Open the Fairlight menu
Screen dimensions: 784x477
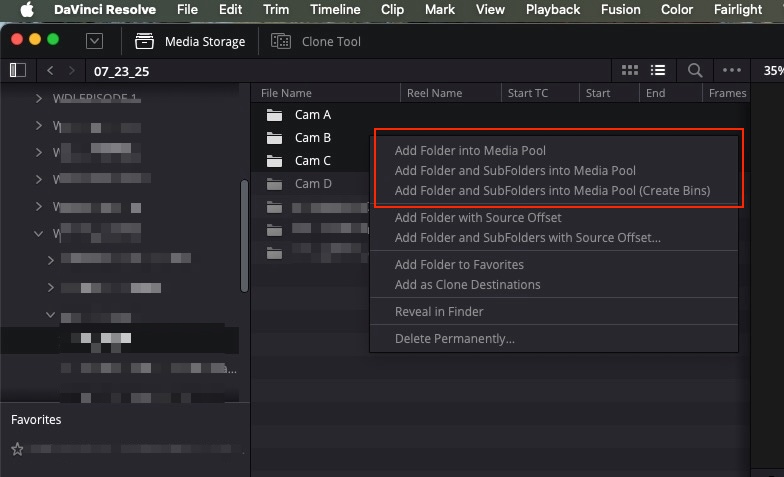[738, 10]
